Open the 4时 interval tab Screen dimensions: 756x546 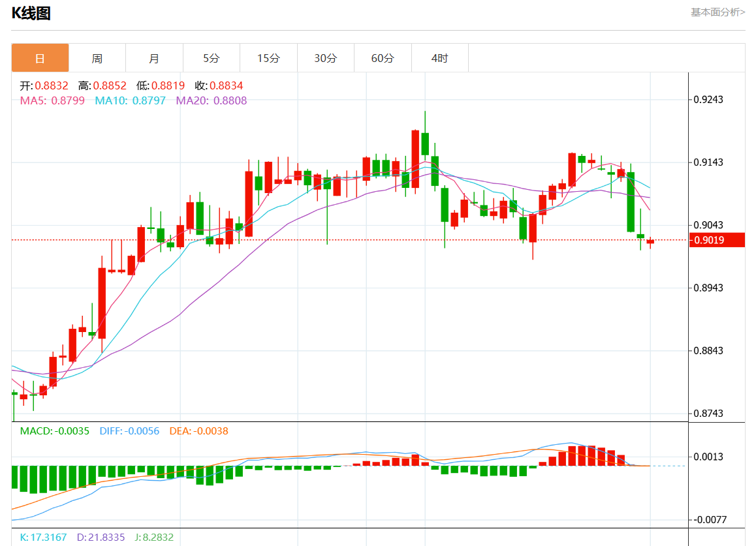(x=440, y=58)
